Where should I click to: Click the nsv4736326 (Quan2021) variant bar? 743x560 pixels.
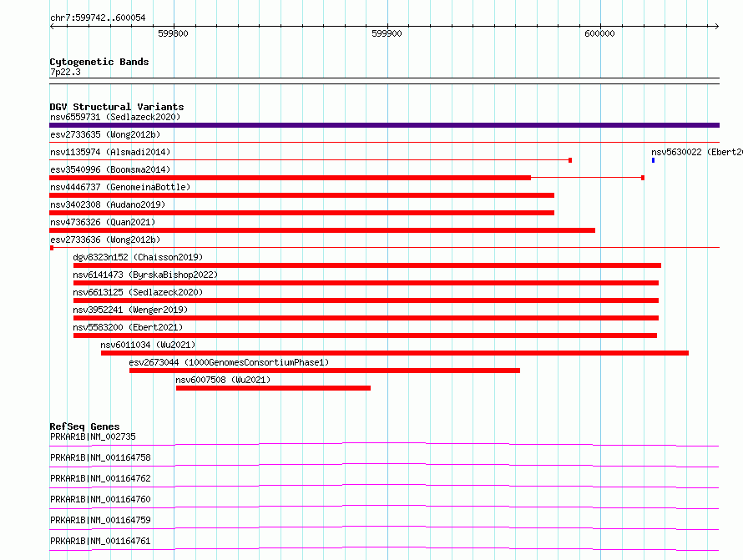(322, 230)
